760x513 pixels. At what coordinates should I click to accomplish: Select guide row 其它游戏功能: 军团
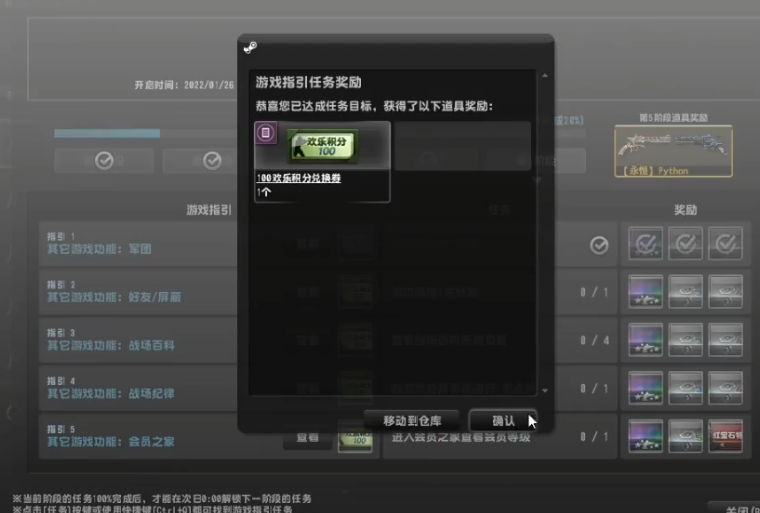pyautogui.click(x=139, y=244)
